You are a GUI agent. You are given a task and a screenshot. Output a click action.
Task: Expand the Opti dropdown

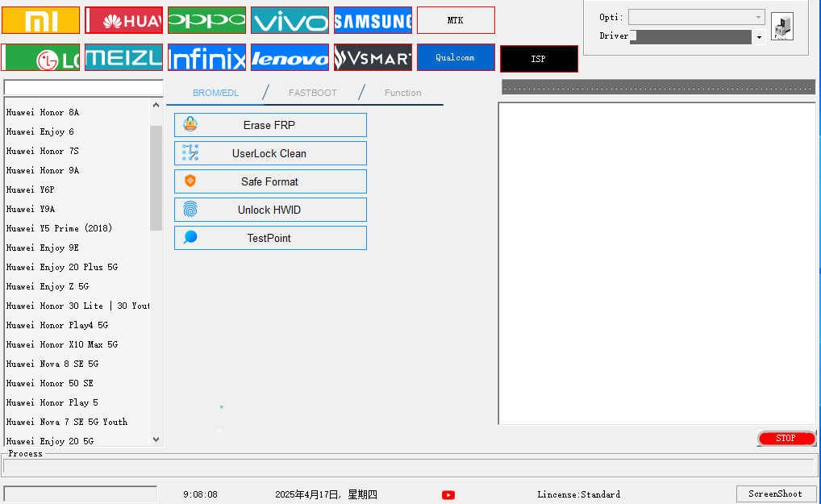[758, 17]
